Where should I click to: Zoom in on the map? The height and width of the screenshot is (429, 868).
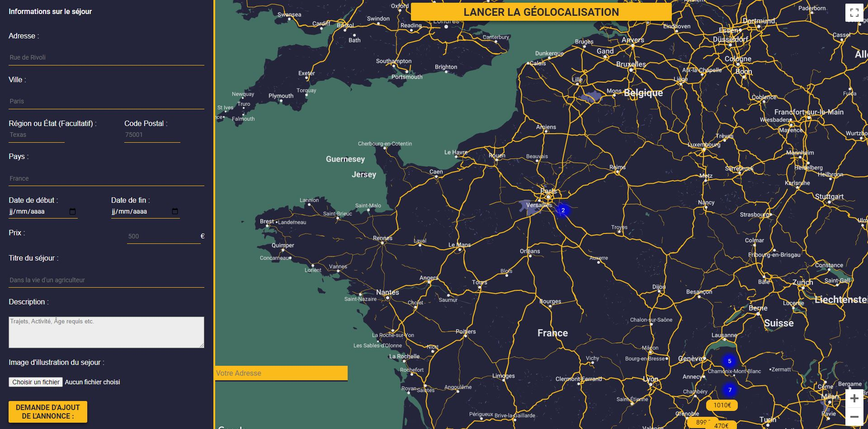pos(854,398)
